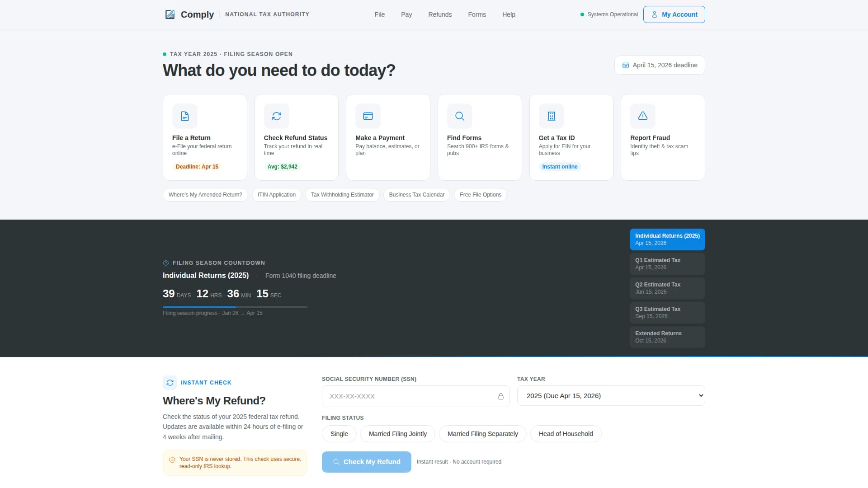Select Single filing status
Image resolution: width=868 pixels, height=488 pixels.
(339, 434)
